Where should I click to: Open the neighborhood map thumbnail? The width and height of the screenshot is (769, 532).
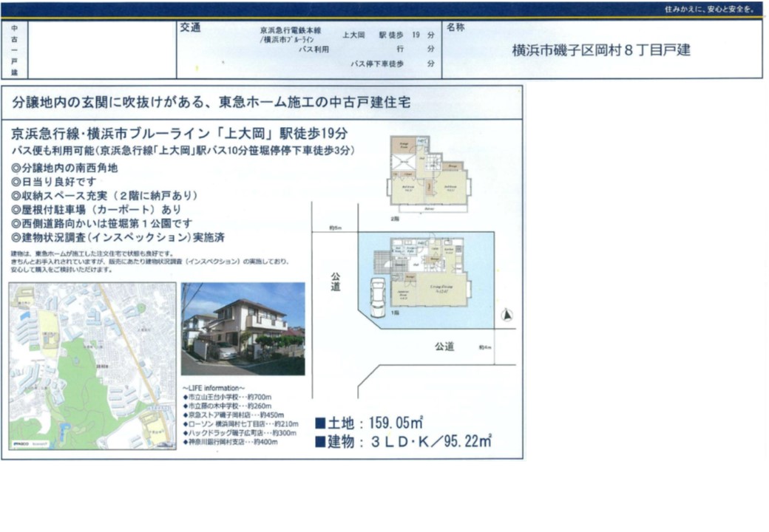(x=92, y=366)
